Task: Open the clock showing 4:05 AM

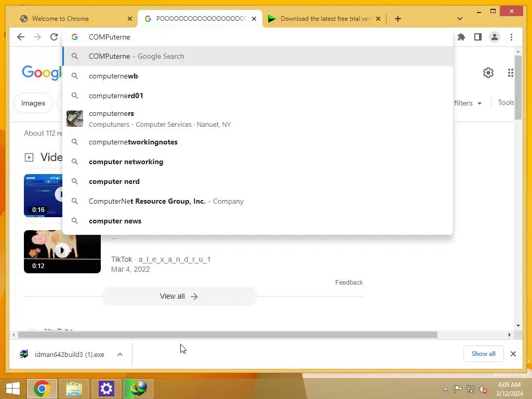Action: pos(509,389)
